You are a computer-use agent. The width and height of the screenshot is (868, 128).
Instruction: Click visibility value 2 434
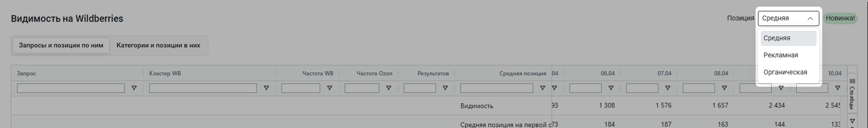776,106
